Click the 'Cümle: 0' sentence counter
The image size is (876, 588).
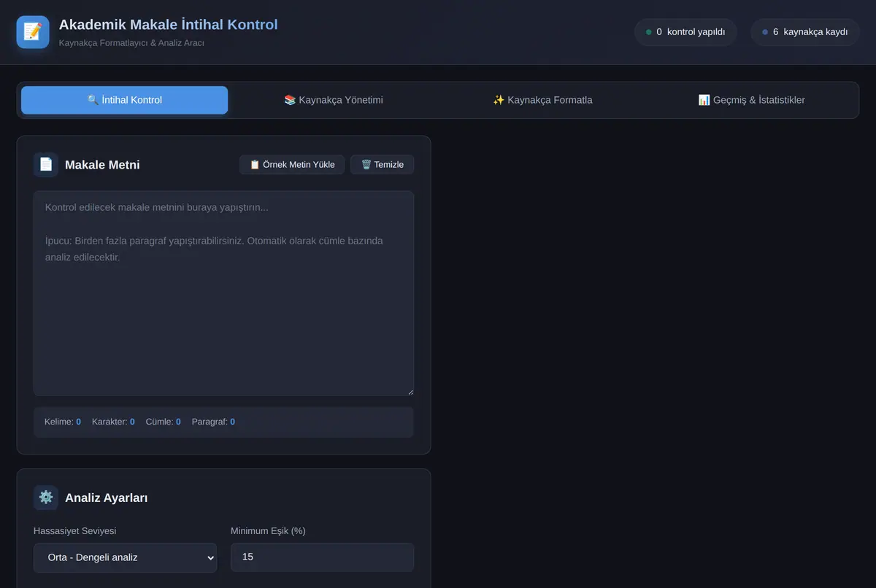point(164,422)
